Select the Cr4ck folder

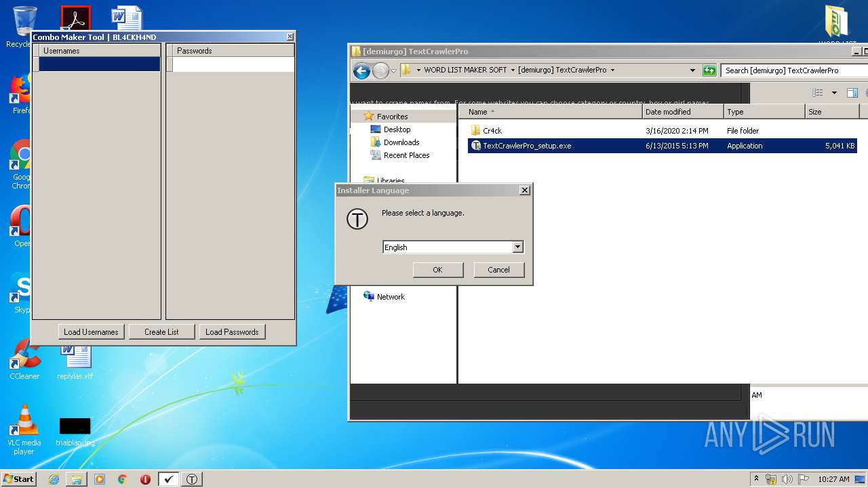click(492, 131)
